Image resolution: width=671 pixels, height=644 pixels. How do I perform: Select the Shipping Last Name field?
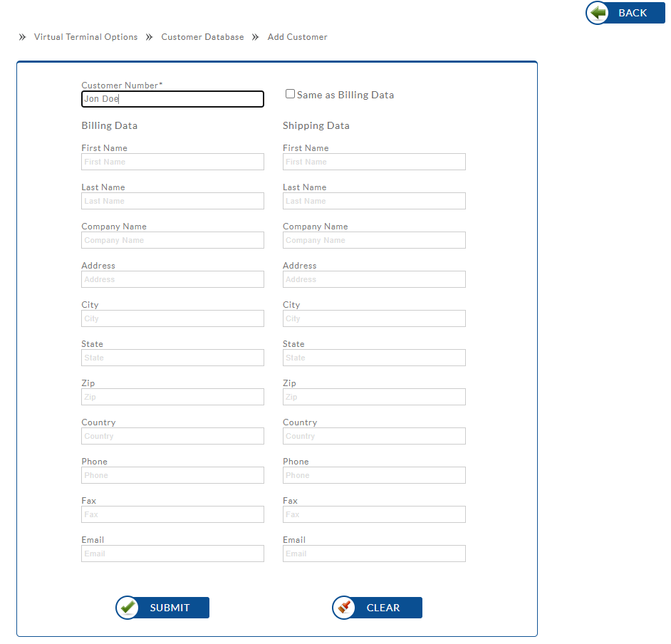tap(374, 201)
